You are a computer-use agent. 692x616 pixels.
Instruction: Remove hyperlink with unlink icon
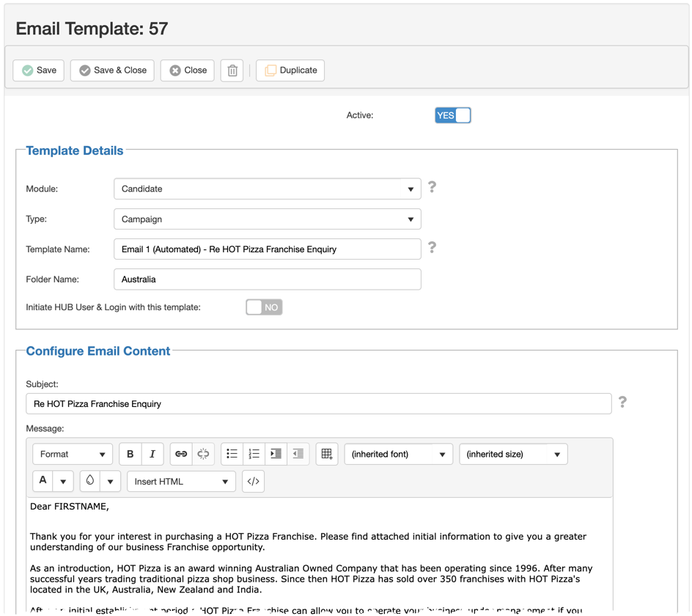204,454
